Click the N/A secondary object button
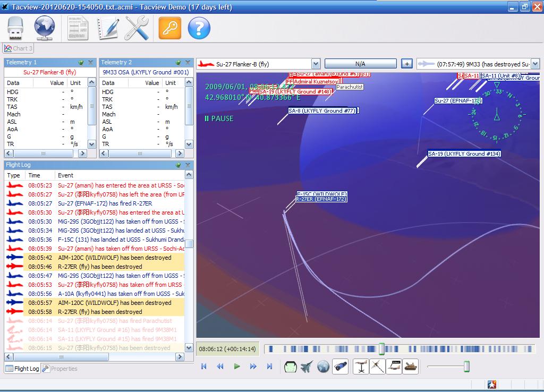 (x=361, y=64)
